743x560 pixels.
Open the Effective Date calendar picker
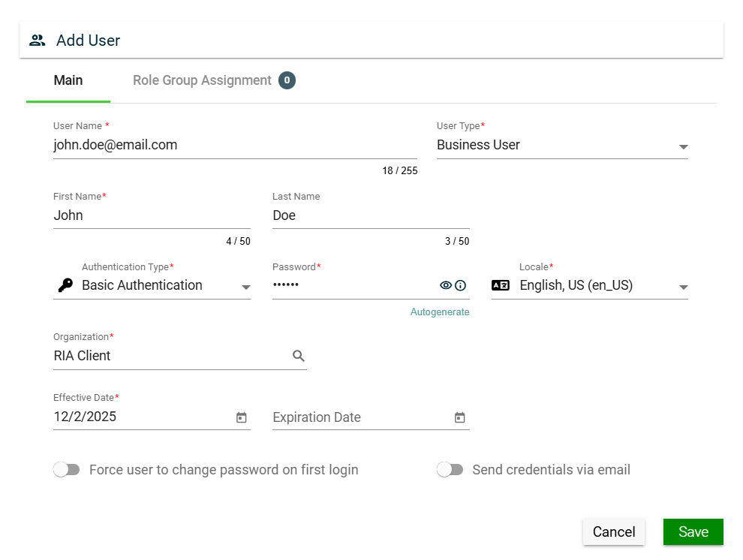coord(242,417)
